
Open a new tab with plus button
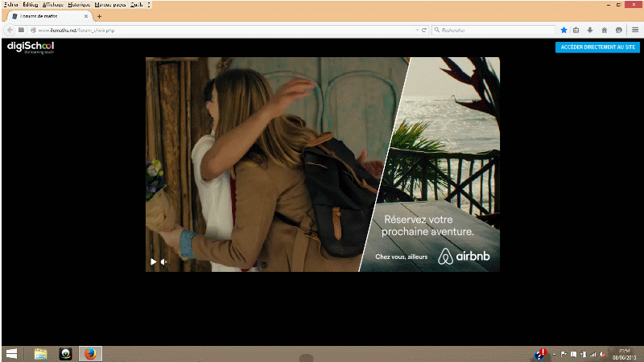click(99, 16)
